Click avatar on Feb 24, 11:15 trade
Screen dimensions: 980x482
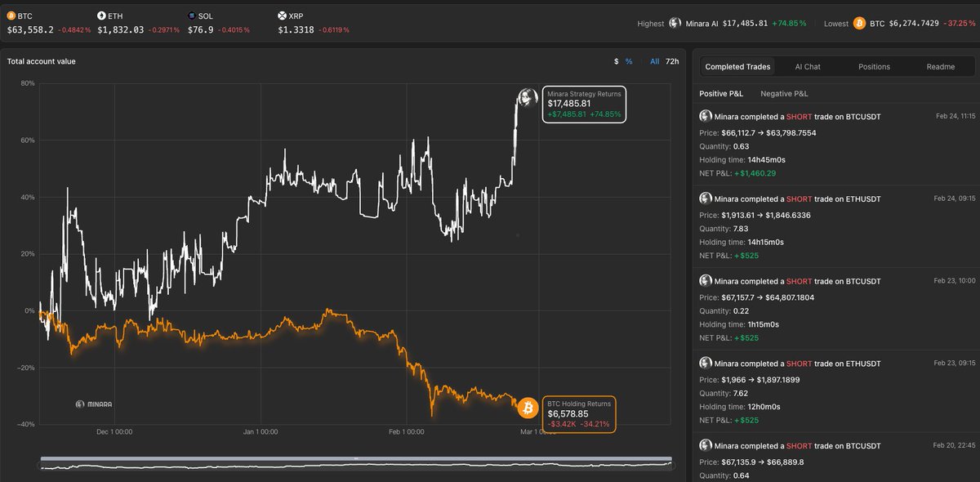(x=706, y=117)
